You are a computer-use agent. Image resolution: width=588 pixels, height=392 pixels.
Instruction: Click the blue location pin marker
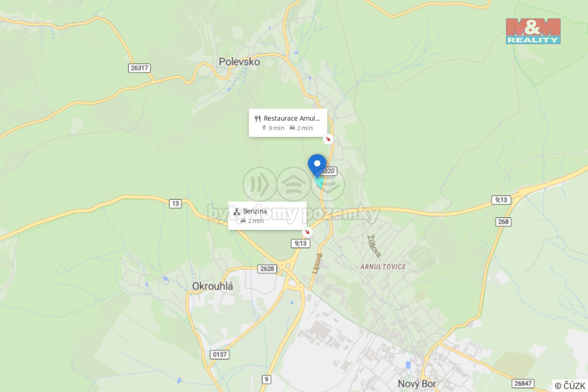(x=317, y=166)
